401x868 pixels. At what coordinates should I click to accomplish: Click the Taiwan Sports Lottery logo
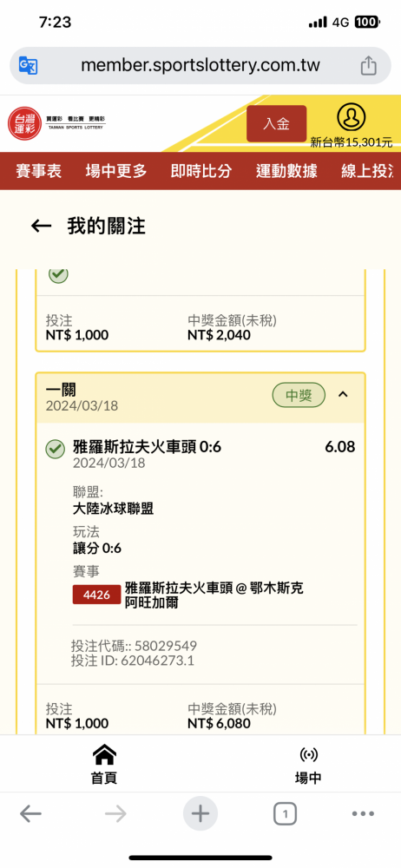pos(56,123)
